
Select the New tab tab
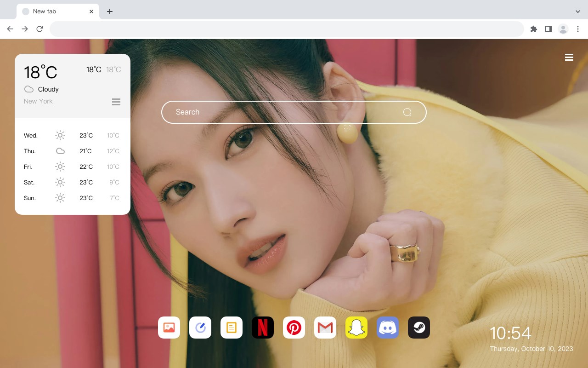(58, 11)
